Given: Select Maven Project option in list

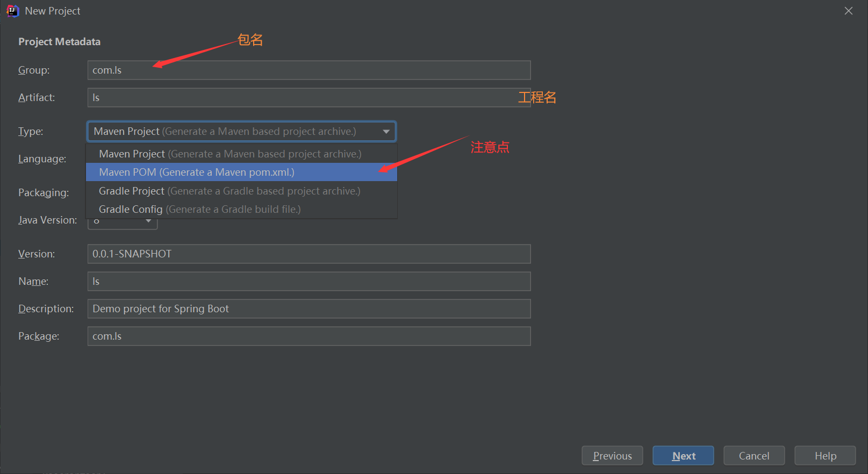Looking at the screenshot, I should click(x=241, y=154).
